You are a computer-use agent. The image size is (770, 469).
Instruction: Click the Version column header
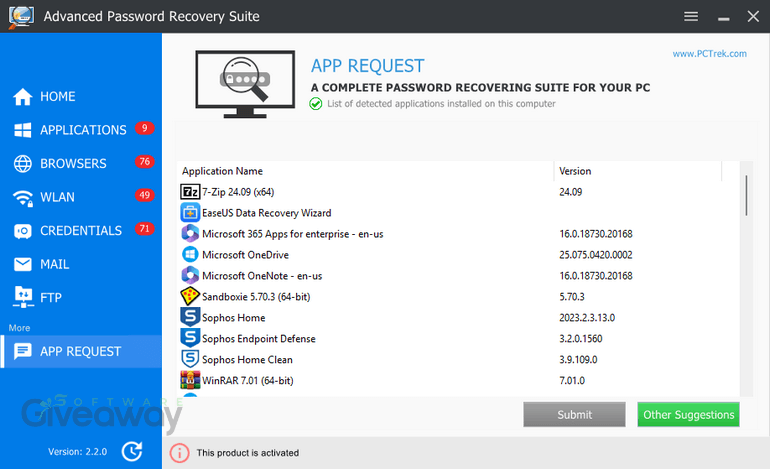coord(638,171)
